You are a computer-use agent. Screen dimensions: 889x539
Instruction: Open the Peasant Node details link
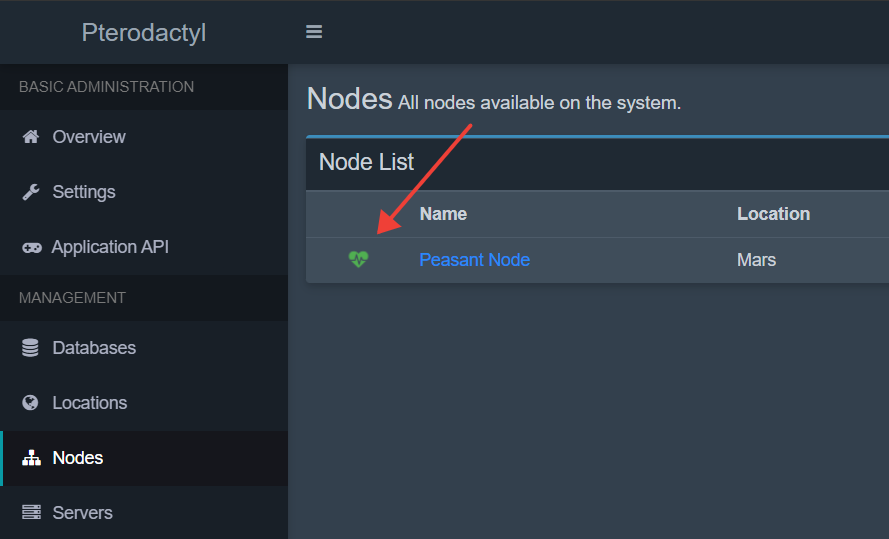[474, 260]
